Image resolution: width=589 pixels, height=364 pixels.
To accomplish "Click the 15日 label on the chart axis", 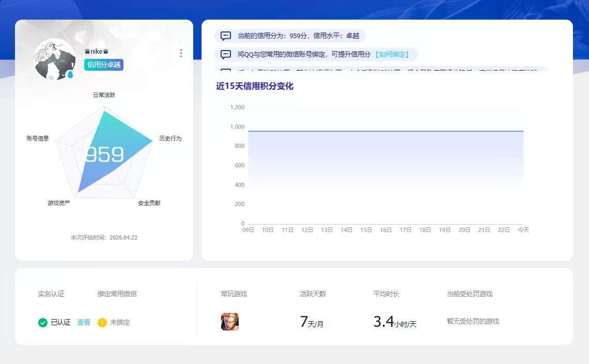I will click(366, 230).
